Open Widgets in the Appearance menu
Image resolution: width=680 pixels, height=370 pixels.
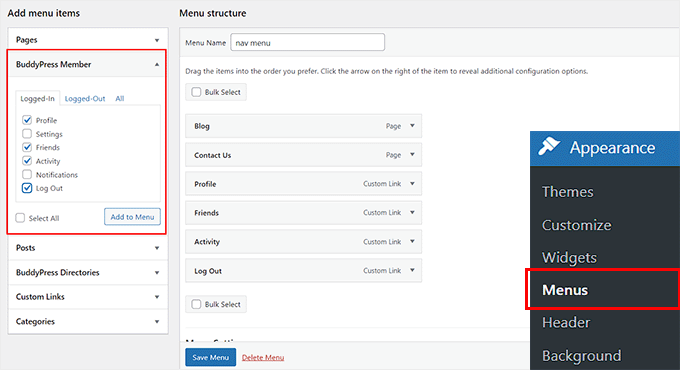tap(569, 257)
